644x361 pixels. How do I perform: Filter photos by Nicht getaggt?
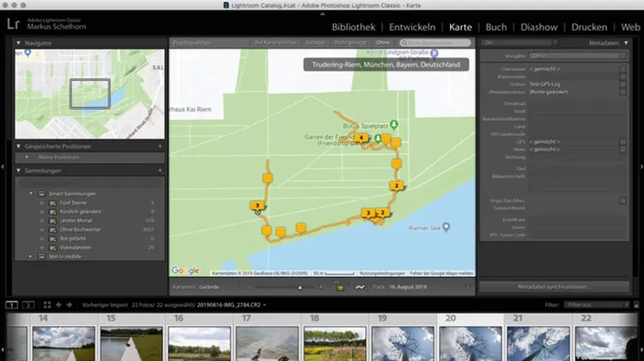coord(350,43)
